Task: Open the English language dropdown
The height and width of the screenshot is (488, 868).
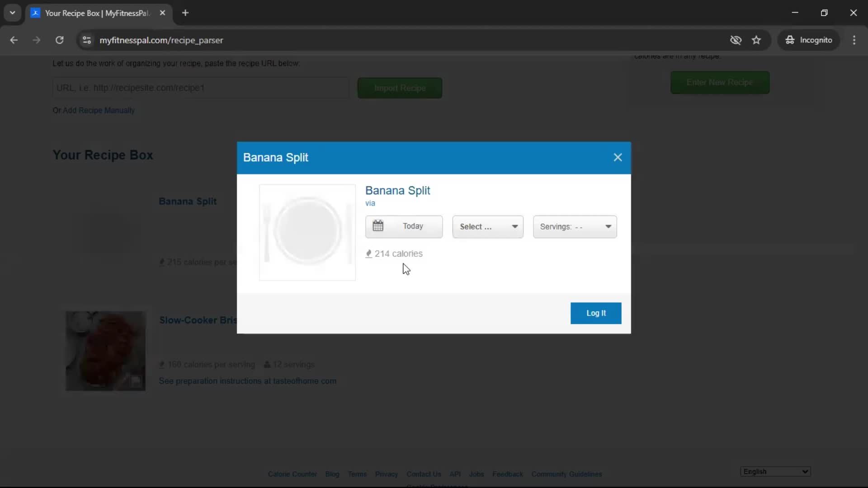Action: 775,471
